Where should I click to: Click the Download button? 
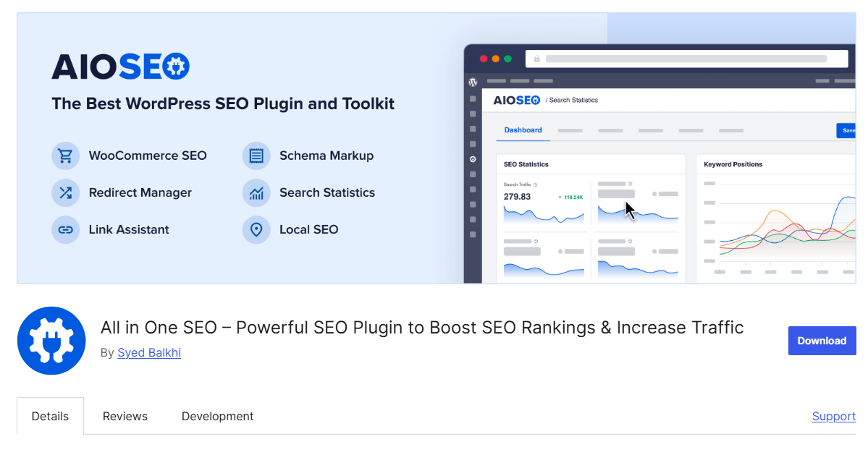tap(822, 341)
